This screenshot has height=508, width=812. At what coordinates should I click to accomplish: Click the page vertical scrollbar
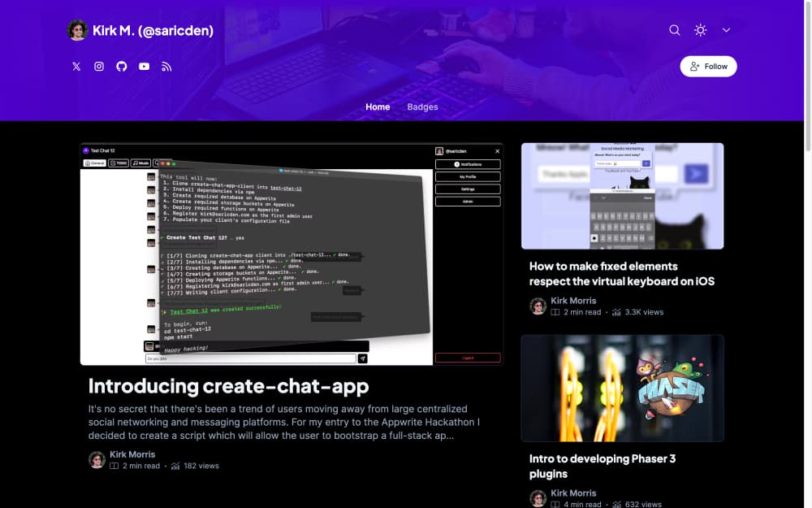point(807,81)
